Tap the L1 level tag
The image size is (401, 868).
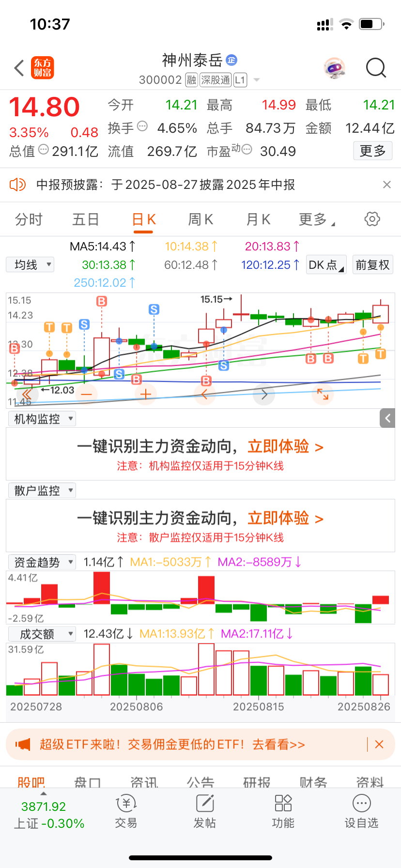(x=240, y=80)
